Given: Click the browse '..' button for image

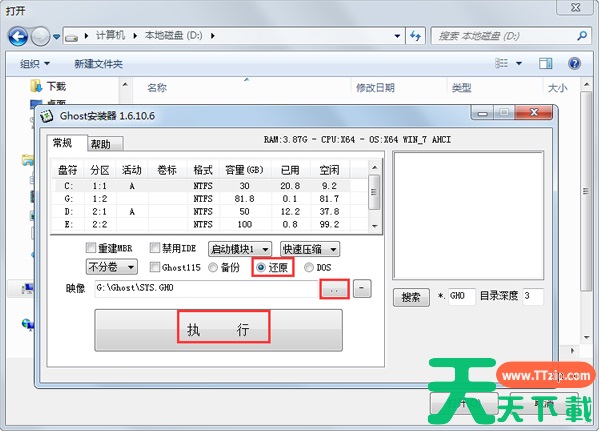Looking at the screenshot, I should [334, 289].
